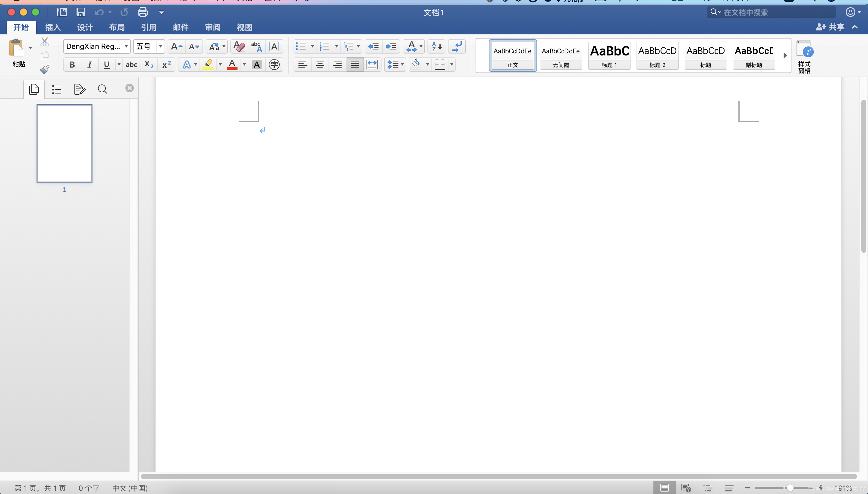Expand the styles gallery arrow
This screenshot has height=494, width=868.
[785, 55]
